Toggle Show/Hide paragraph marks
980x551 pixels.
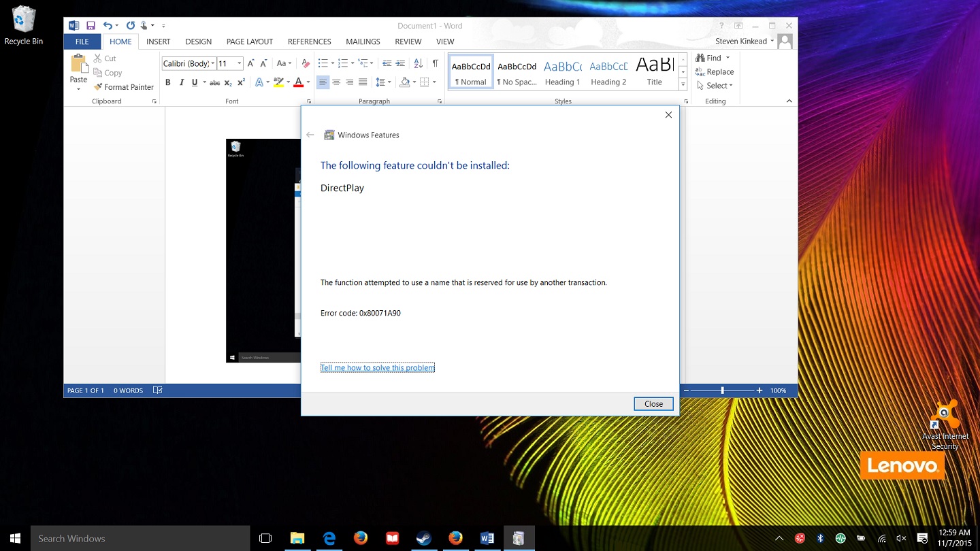pos(436,63)
